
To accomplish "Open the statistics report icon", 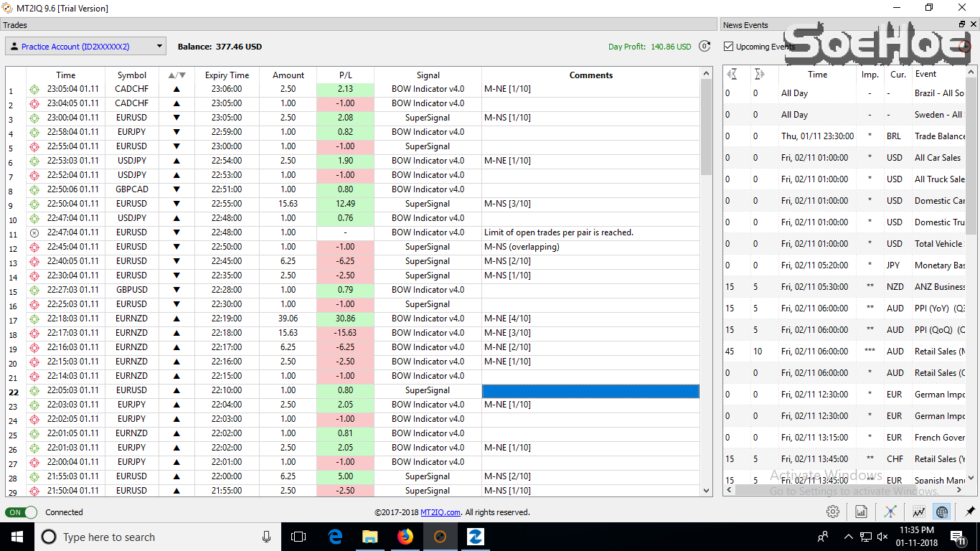I will point(861,512).
